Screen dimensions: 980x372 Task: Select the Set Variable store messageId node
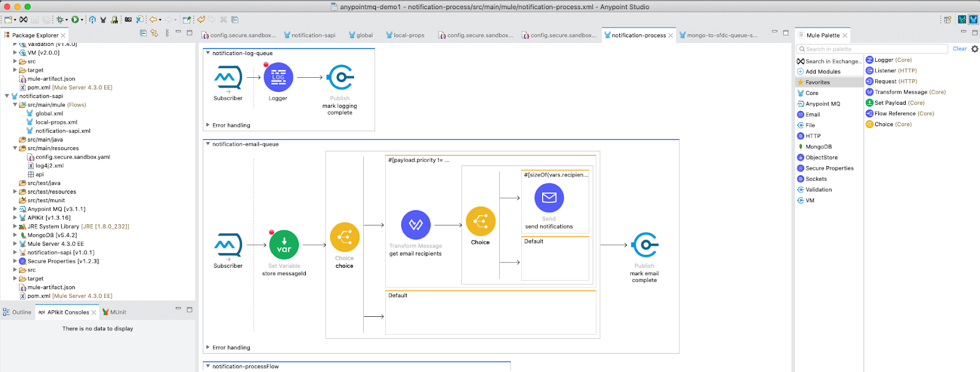tap(284, 245)
